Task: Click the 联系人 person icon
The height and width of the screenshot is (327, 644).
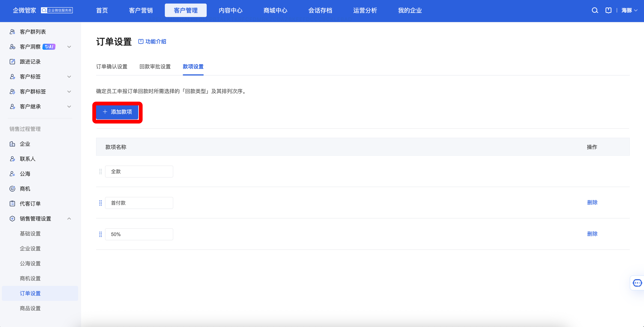Action: coord(12,159)
